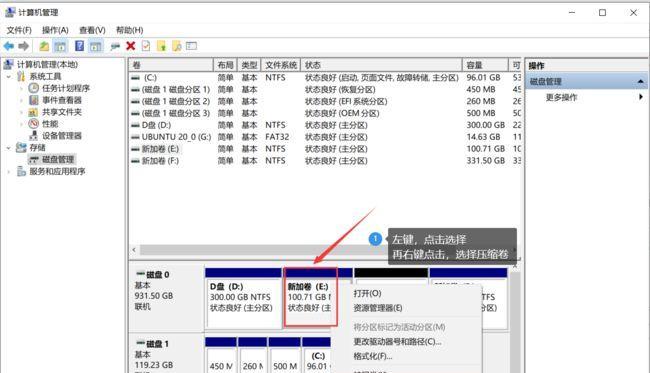
Task: Open the 操作(A) menu
Action: click(55, 30)
